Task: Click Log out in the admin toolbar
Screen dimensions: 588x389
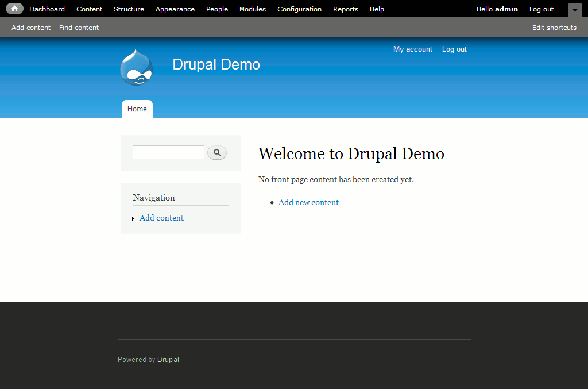Action: pyautogui.click(x=540, y=9)
